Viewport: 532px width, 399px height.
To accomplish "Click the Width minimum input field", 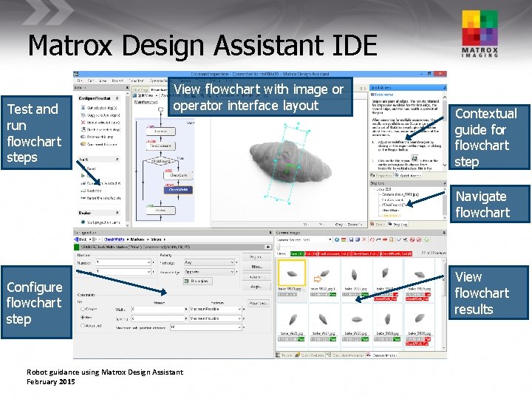I will [157, 309].
